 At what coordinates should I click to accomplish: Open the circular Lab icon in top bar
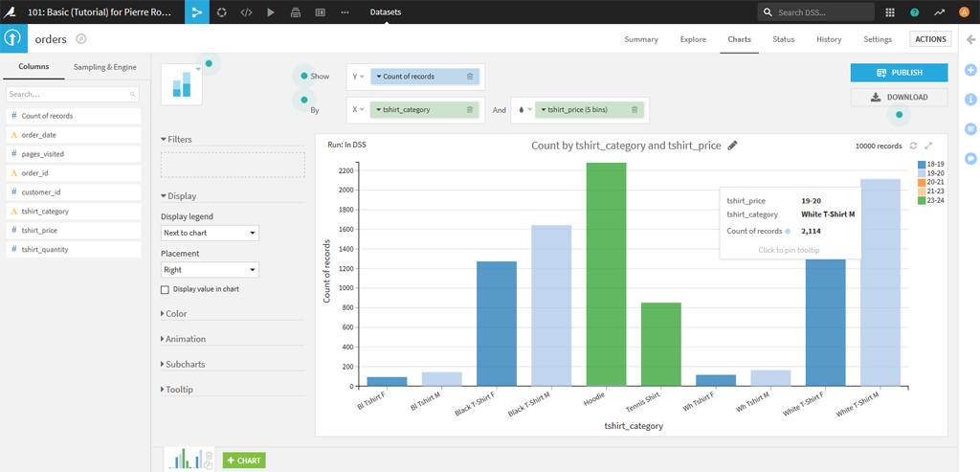click(x=221, y=11)
